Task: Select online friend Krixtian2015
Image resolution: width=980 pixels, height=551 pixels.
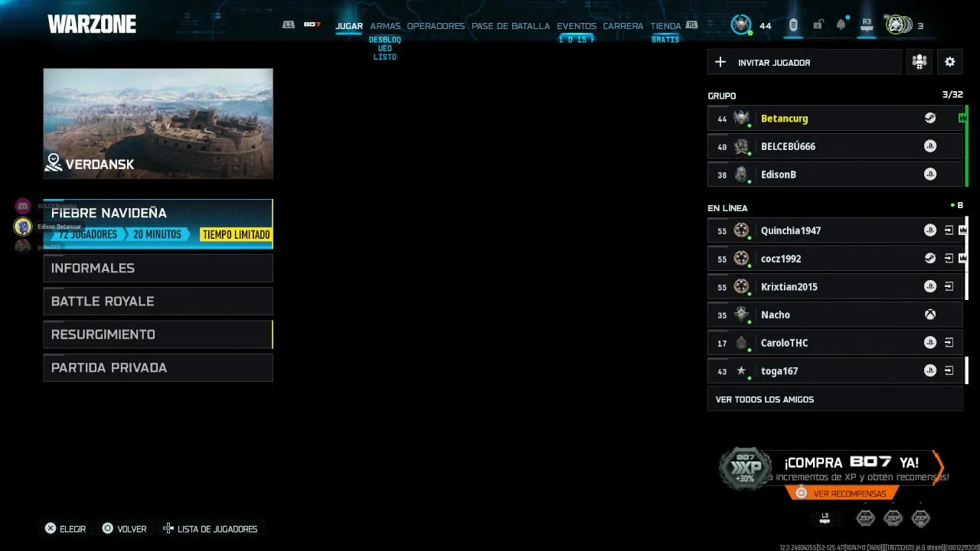Action: pos(835,286)
